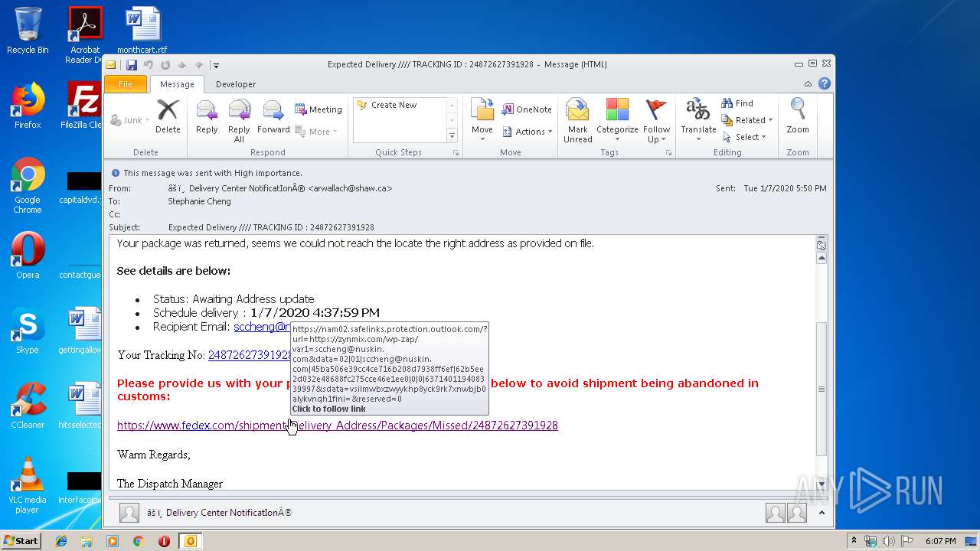Reply to the email
The image size is (980, 551).
(207, 117)
